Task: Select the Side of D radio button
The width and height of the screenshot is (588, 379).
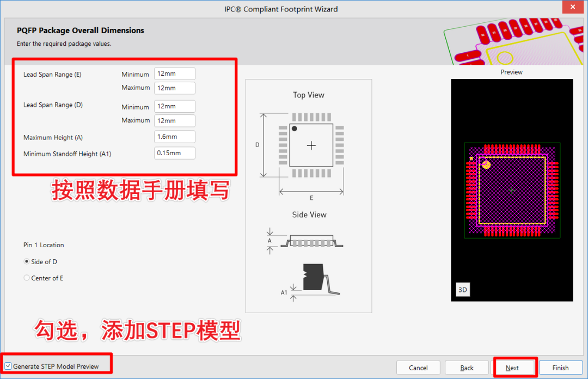Action: tap(26, 261)
